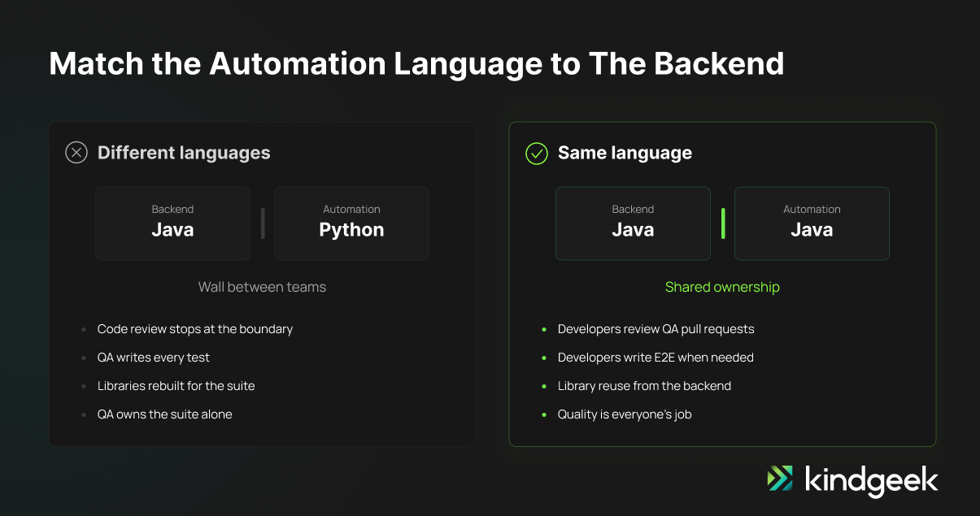Select the Backend Java box in left panel
This screenshot has width=980, height=516.
pos(172,223)
